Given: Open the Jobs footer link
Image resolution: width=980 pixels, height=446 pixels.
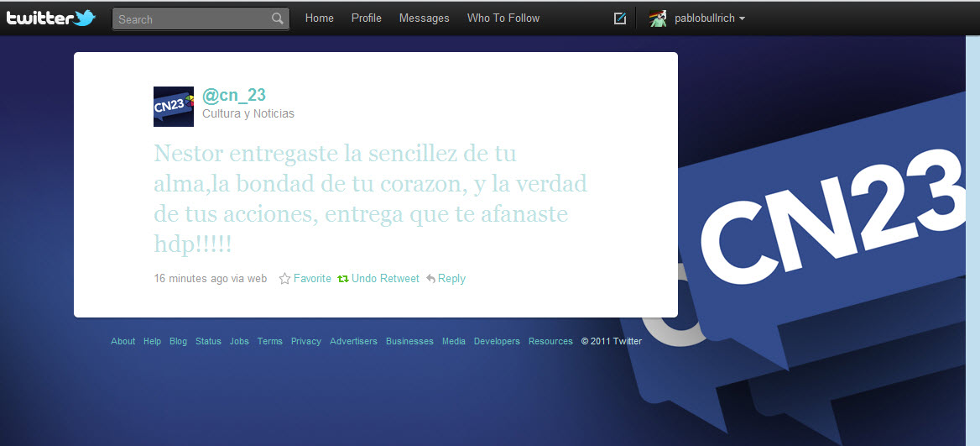Looking at the screenshot, I should point(239,342).
